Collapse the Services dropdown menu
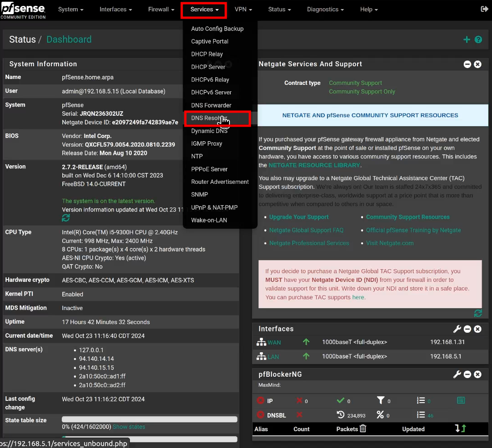 [204, 10]
